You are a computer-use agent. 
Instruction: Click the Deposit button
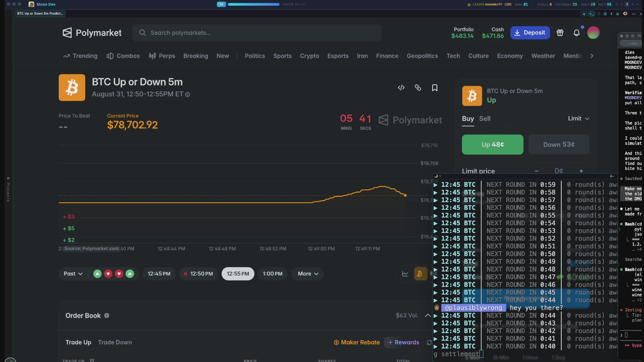click(x=530, y=33)
